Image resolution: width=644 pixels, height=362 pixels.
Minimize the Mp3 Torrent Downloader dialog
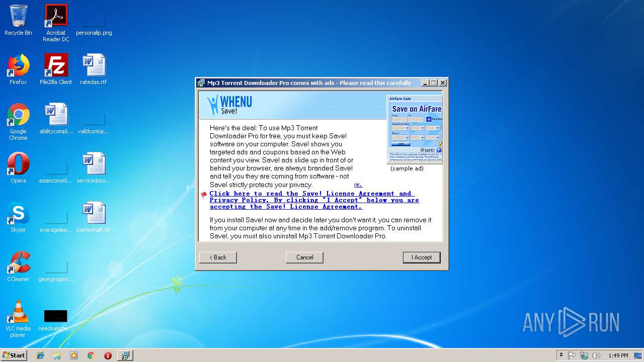[425, 83]
